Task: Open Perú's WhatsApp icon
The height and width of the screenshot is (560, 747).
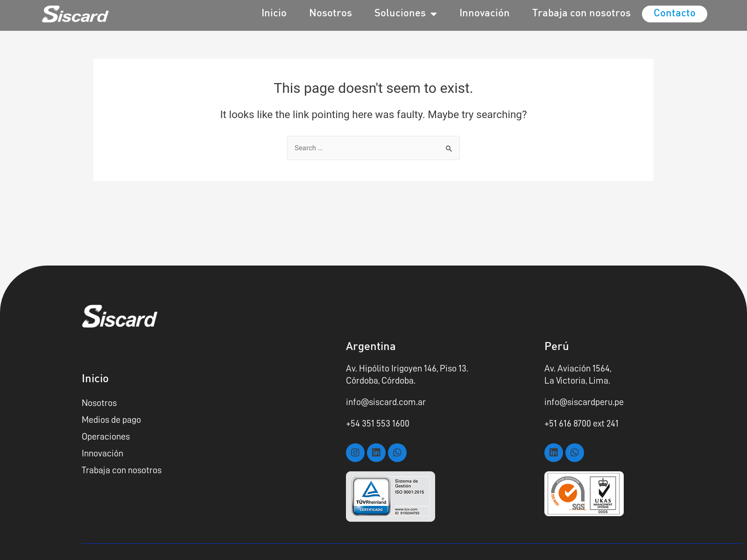Action: click(x=575, y=453)
